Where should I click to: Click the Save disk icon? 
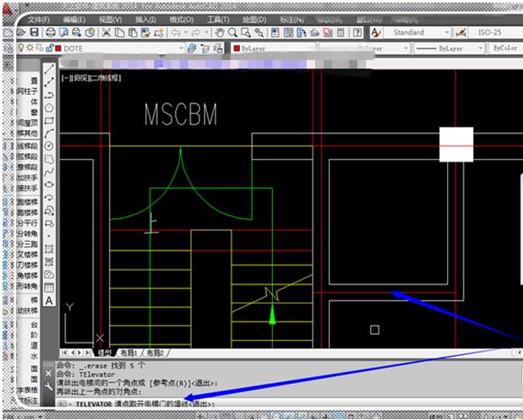click(x=35, y=32)
